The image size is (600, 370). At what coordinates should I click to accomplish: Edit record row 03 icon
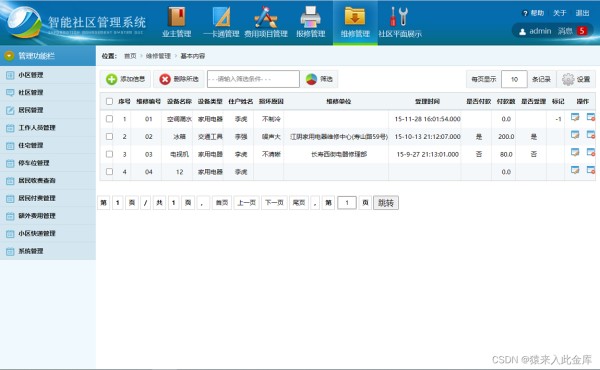[575, 152]
